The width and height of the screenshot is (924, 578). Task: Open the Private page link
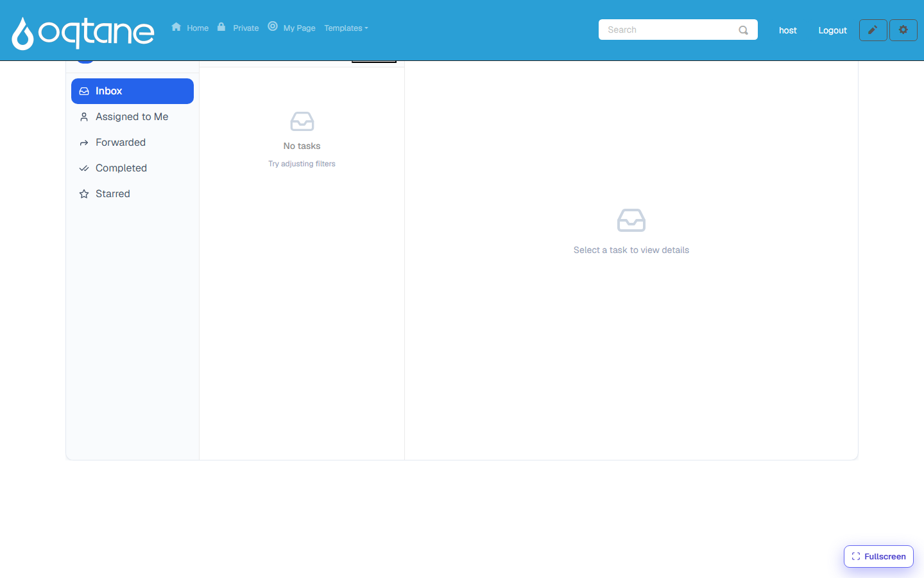238,28
